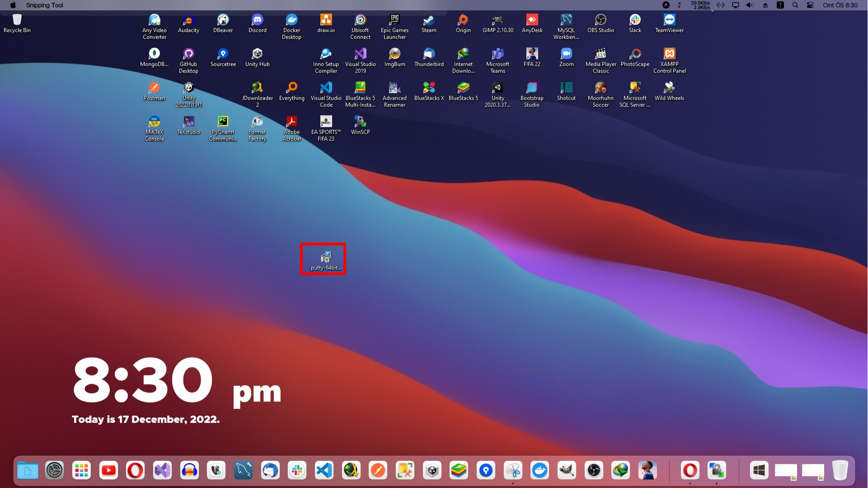Image resolution: width=868 pixels, height=488 pixels.
Task: Select Microsoft SQL Server shortcut
Action: pos(635,95)
